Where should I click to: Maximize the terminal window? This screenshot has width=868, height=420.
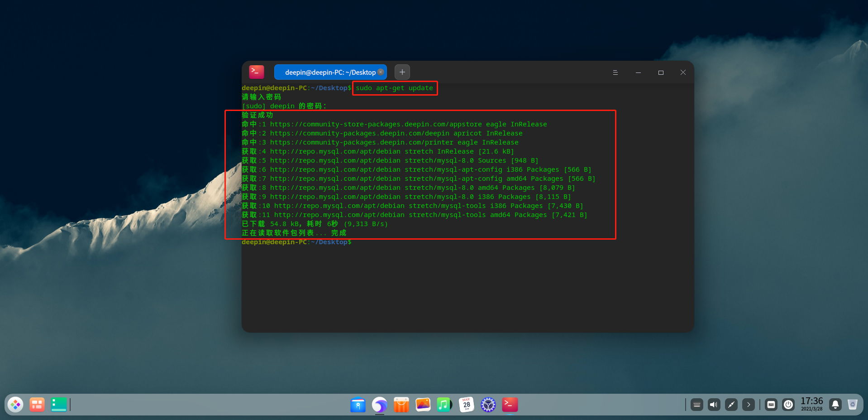tap(661, 72)
